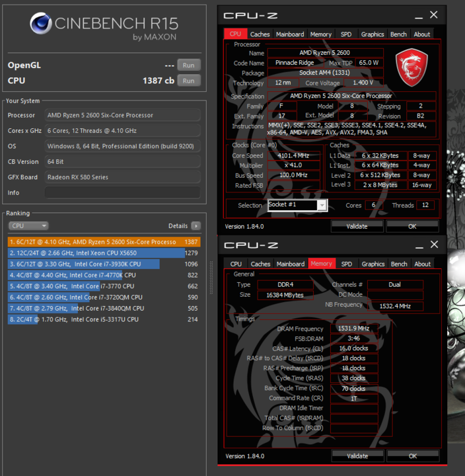Click the GFX Board Radeon RX 580 field
This screenshot has width=465, height=476.
coord(123,177)
